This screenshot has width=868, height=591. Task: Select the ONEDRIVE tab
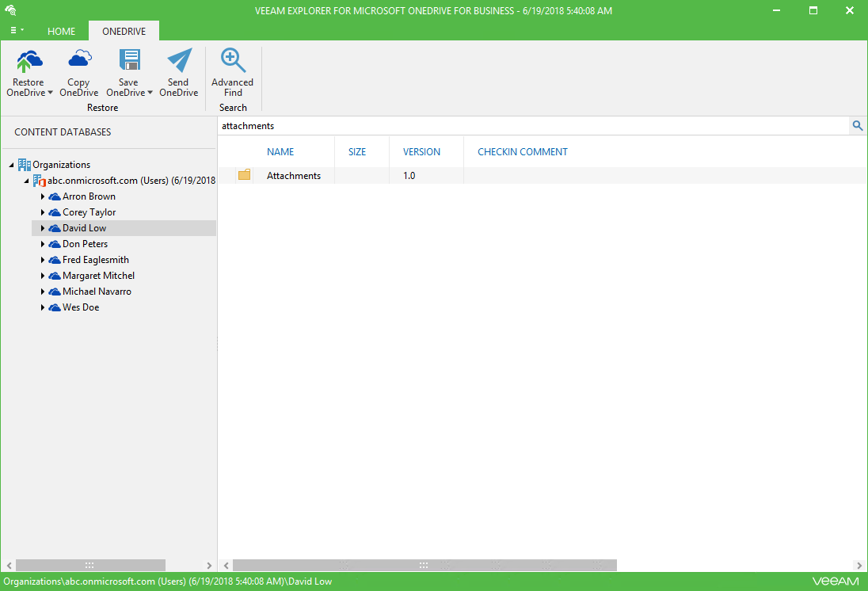(124, 31)
